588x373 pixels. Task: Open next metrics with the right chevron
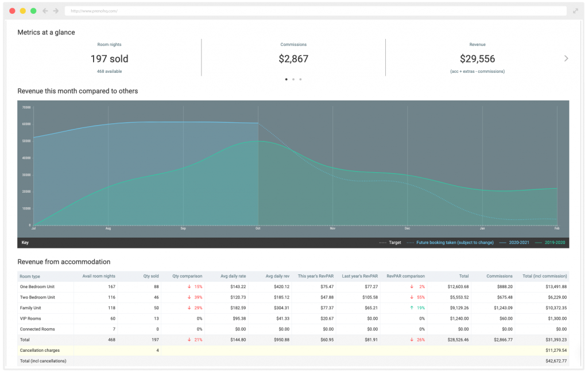click(x=566, y=58)
